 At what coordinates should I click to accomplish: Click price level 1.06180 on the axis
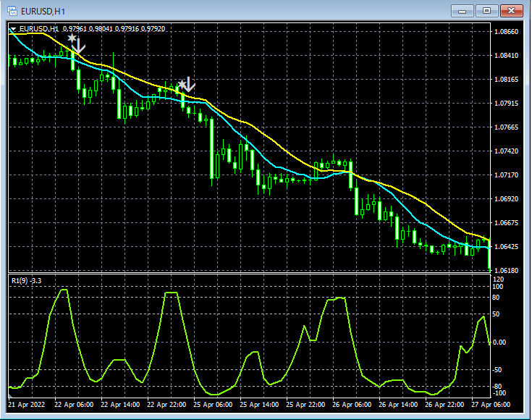[506, 271]
